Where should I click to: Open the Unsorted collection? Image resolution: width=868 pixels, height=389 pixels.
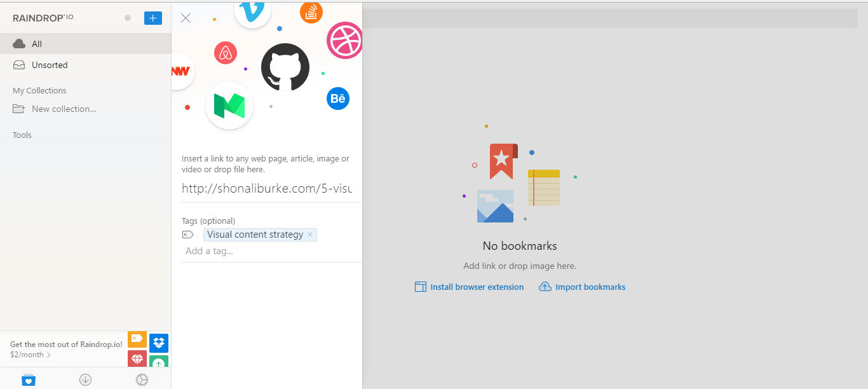[86, 65]
